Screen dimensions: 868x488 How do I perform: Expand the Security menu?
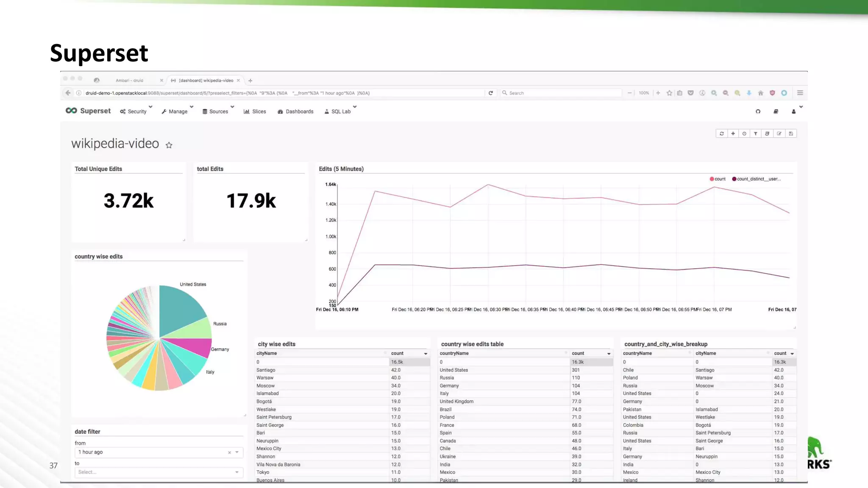[136, 111]
